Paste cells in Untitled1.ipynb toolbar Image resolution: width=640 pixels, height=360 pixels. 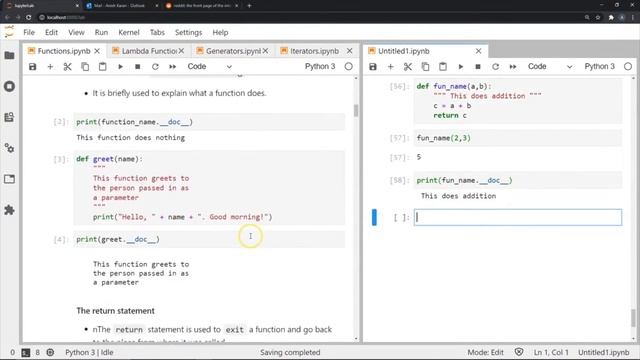point(443,67)
